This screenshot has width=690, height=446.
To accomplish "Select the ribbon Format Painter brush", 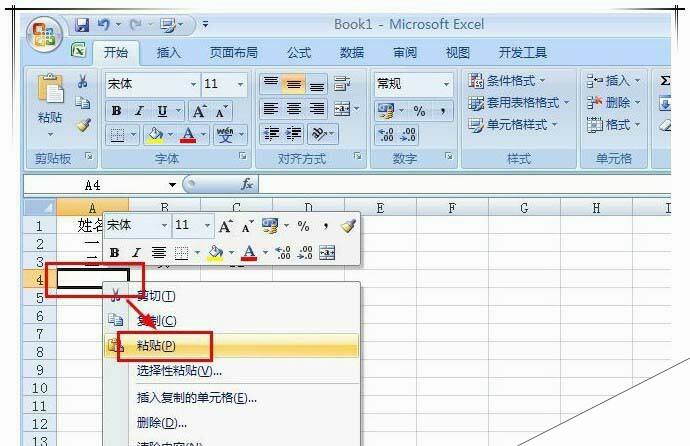I will 84,125.
